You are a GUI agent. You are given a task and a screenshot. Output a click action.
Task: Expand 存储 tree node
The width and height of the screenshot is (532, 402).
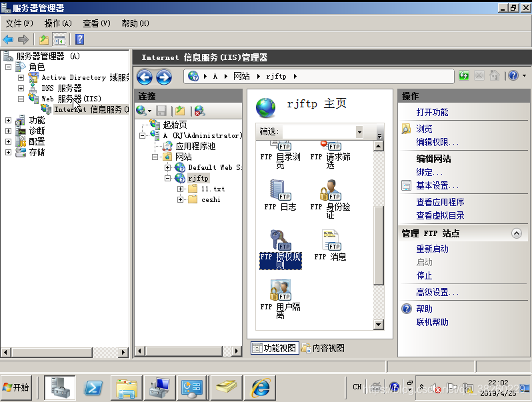[9, 152]
